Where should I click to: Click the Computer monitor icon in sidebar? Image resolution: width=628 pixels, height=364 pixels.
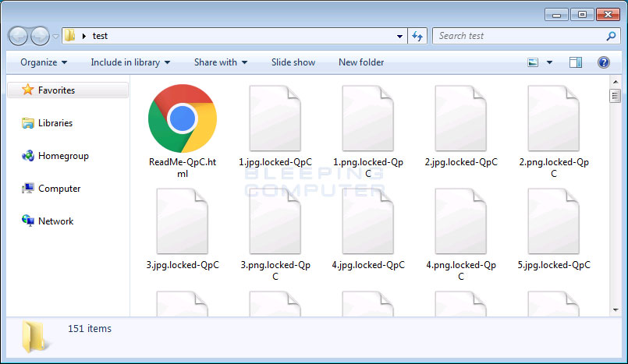(27, 189)
